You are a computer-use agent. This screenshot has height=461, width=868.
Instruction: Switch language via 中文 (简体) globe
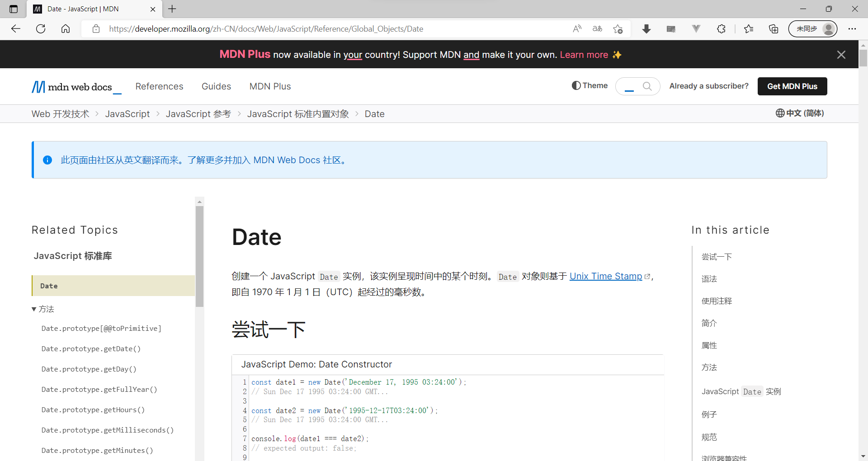(800, 113)
